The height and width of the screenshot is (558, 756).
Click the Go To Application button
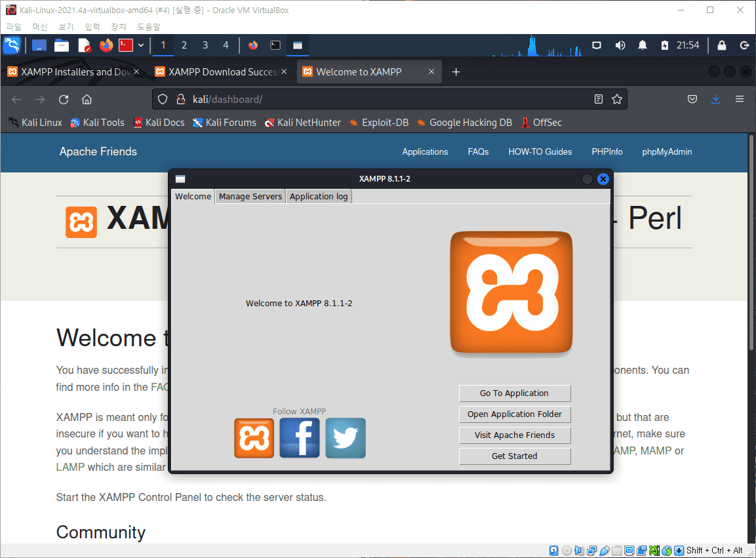coord(515,393)
